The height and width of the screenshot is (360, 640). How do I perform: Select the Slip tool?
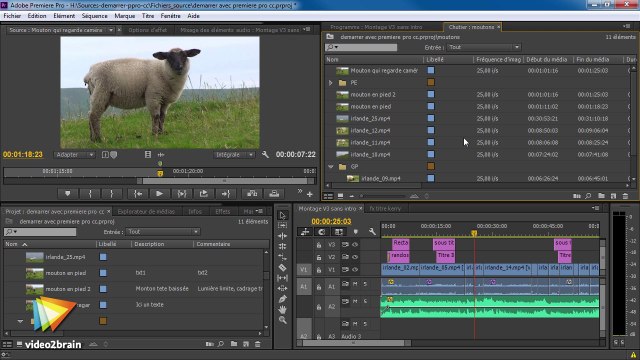282,278
